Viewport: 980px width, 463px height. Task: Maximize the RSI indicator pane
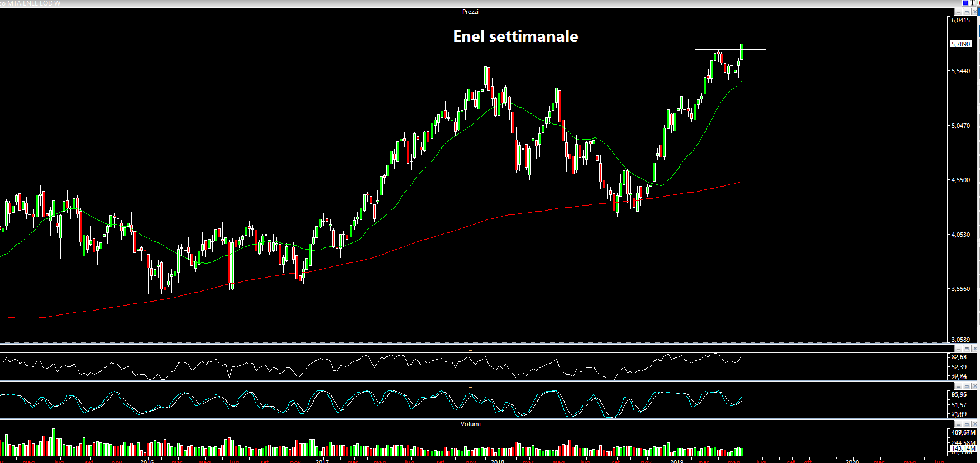click(967, 349)
